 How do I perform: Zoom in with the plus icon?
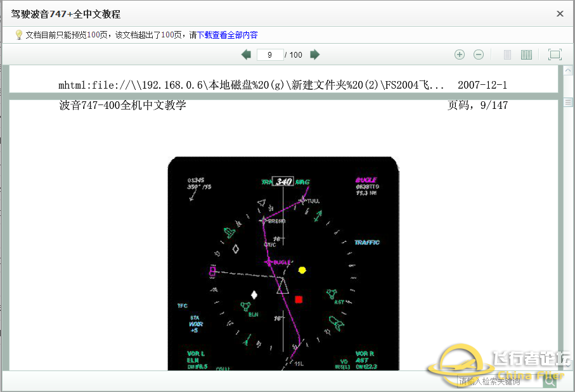(x=460, y=54)
